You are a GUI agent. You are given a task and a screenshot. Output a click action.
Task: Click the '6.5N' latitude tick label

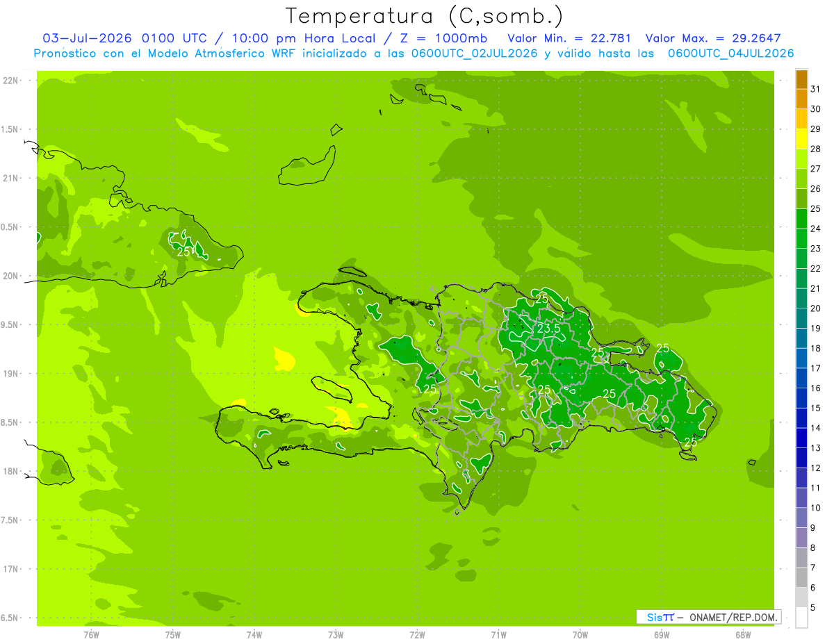pos(10,618)
